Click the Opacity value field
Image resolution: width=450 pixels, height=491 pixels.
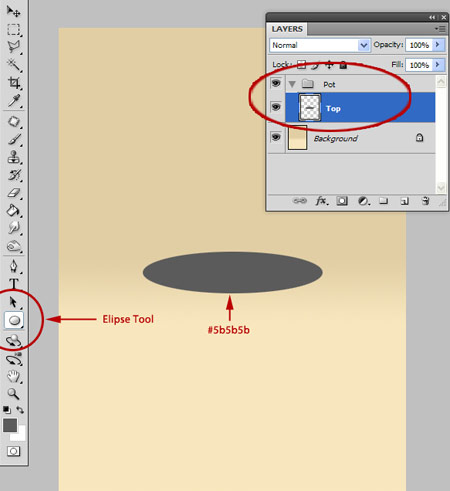[x=419, y=45]
